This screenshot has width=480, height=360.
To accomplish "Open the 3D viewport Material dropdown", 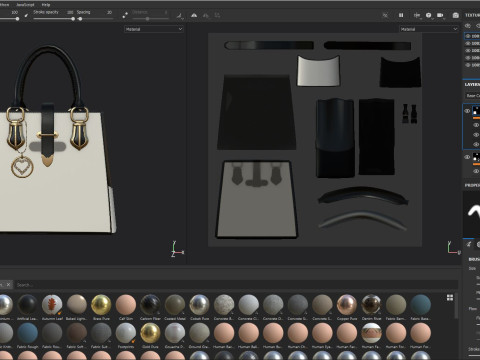I will (x=154, y=29).
